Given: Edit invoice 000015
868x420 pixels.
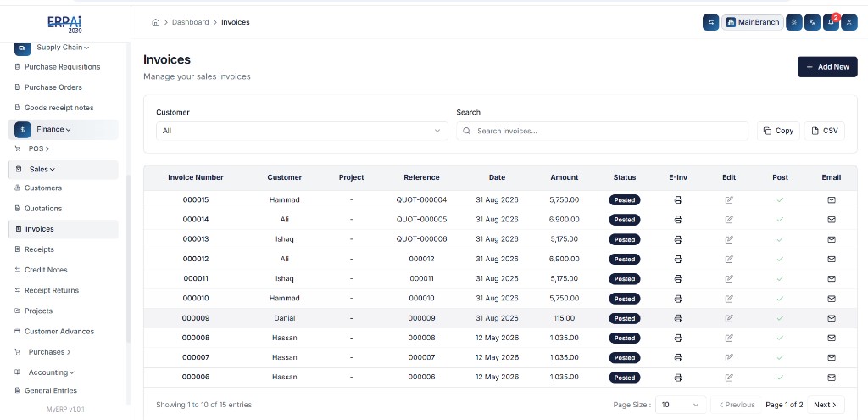Looking at the screenshot, I should pyautogui.click(x=729, y=200).
